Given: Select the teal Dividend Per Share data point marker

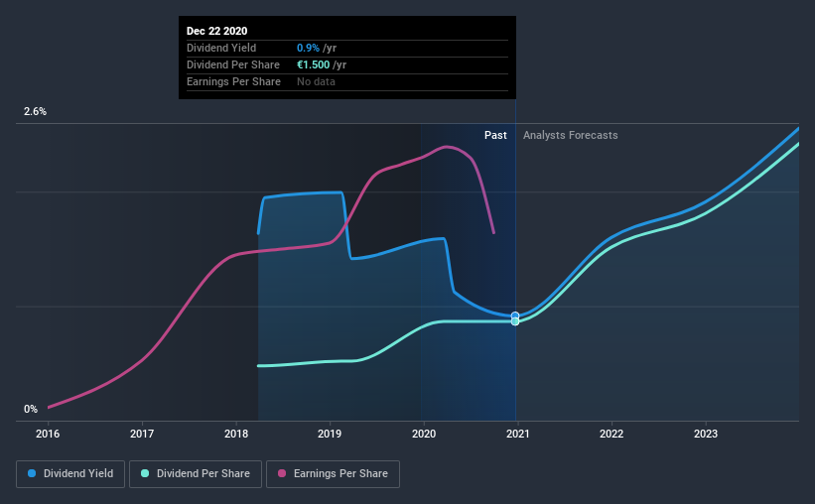Looking at the screenshot, I should coord(515,321).
